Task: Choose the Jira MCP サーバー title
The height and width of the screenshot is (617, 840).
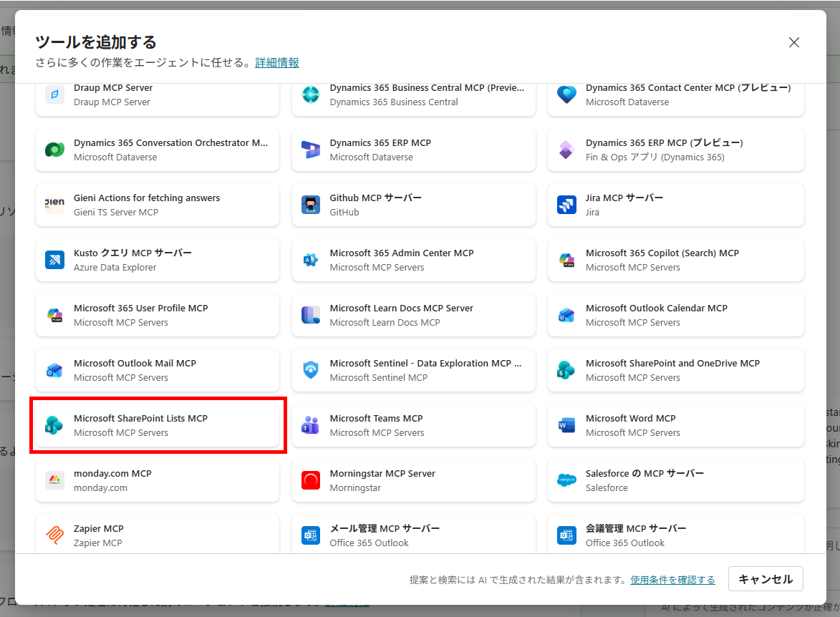Action: (x=624, y=198)
